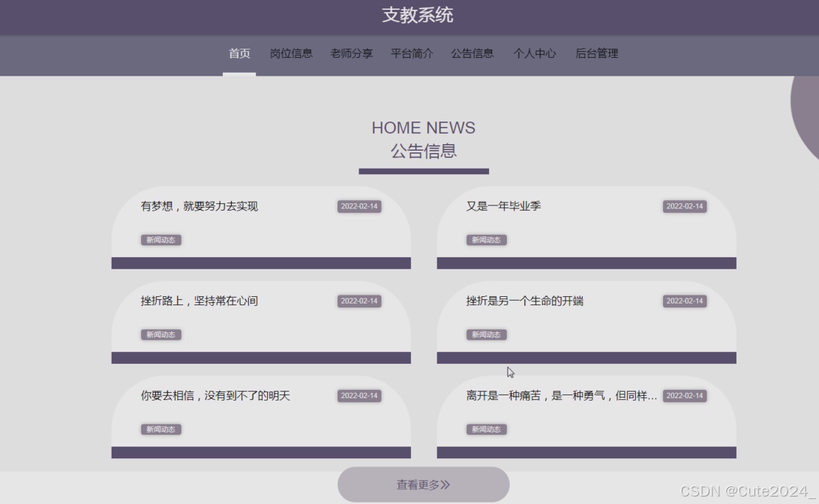819x504 pixels.
Task: Click the HOME NEWS heading
Action: (424, 128)
